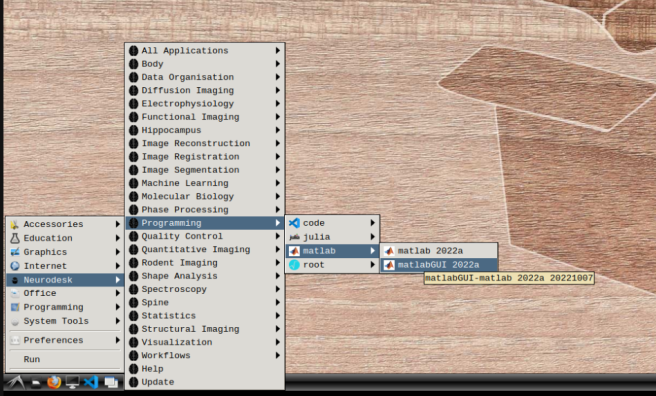Open the Structural Imaging category
Viewport: 656px width, 396px height.
[205, 329]
